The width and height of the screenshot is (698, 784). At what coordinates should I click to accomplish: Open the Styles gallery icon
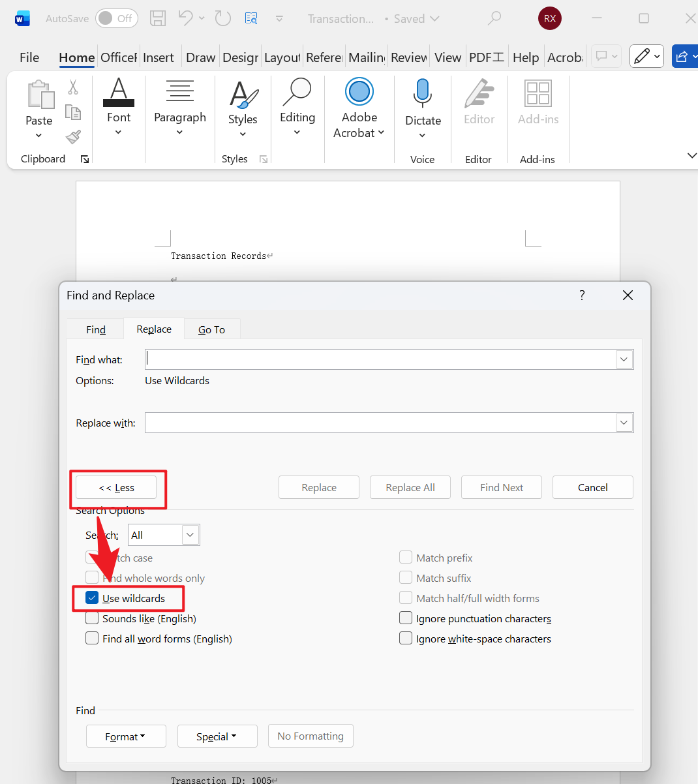pos(243,96)
